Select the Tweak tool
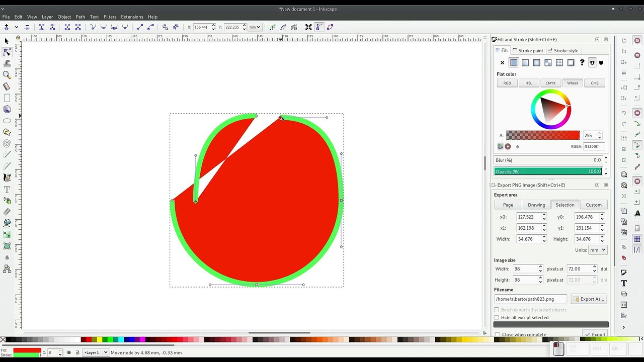This screenshot has width=644, height=362. [x=7, y=63]
